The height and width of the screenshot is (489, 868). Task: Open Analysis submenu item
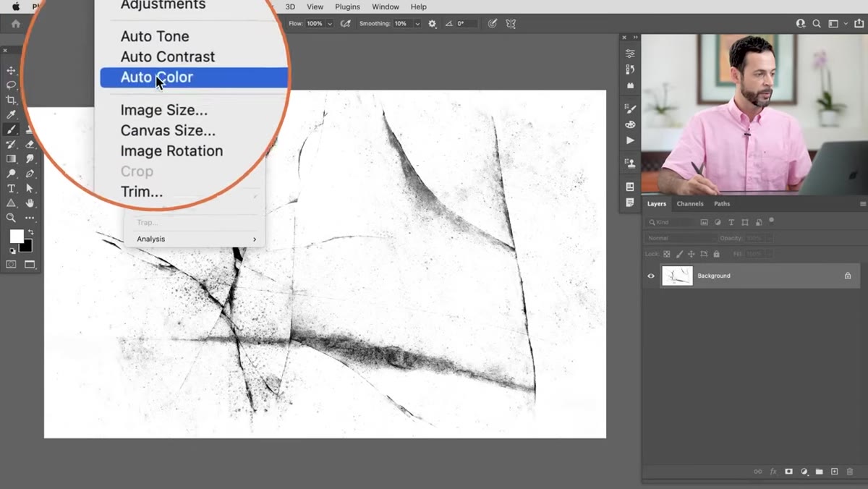tap(195, 239)
